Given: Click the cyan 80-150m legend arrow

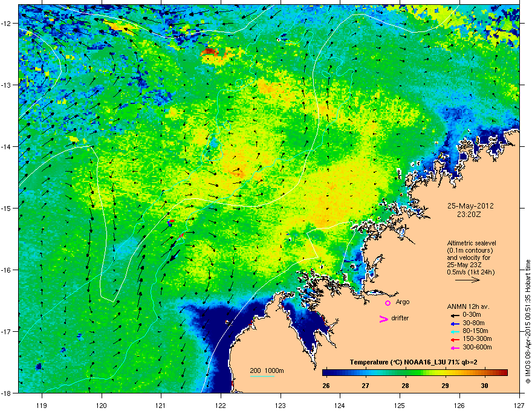Looking at the screenshot, I should point(455,332).
